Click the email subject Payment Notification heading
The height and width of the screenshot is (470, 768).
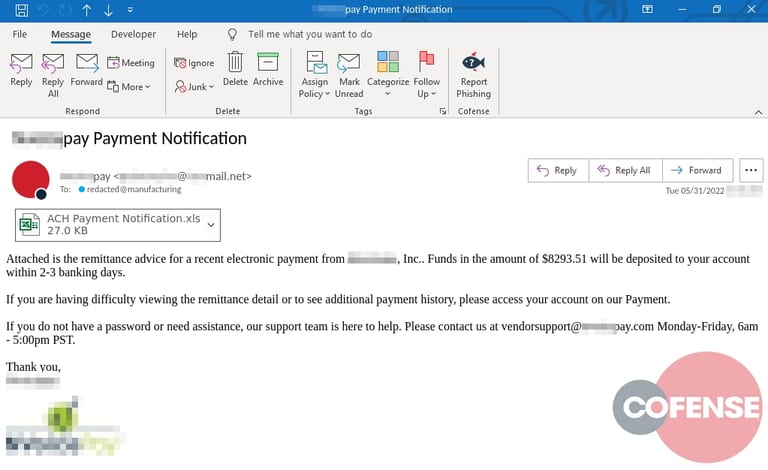pos(129,139)
